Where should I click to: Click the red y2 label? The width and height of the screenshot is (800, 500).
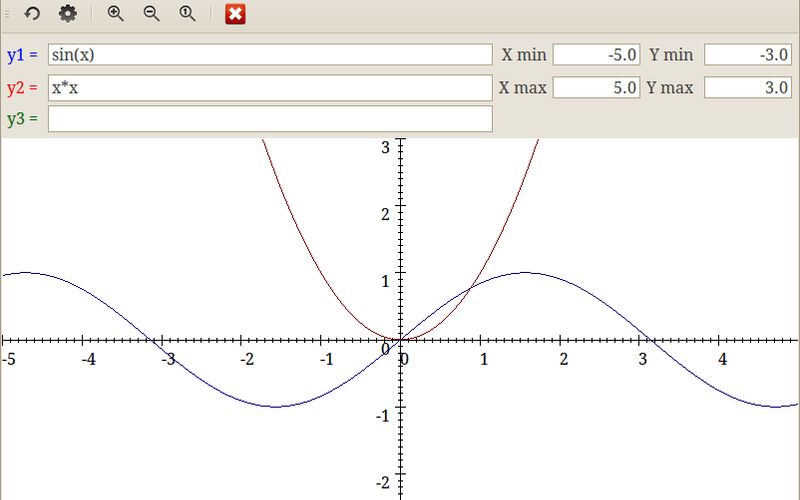(x=22, y=88)
